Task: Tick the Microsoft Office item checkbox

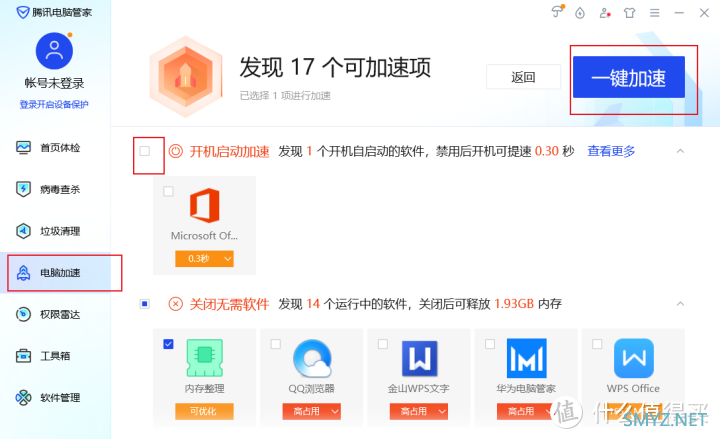Action: pos(169,191)
